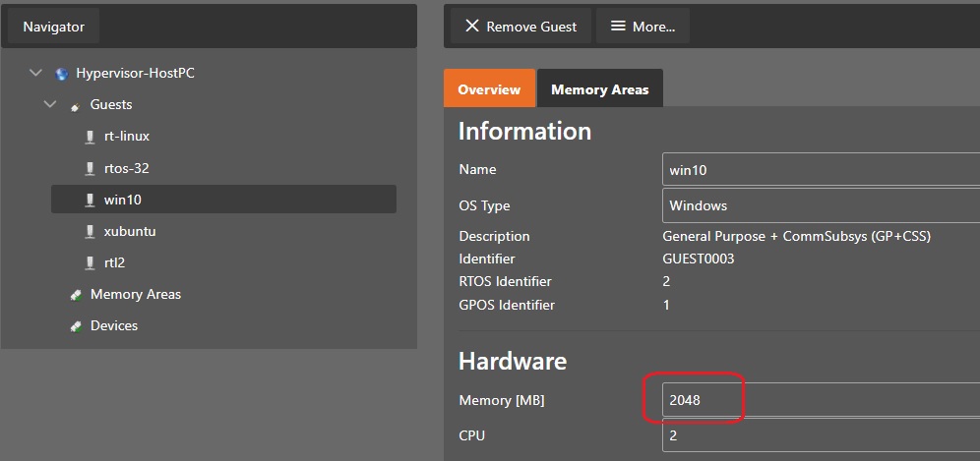The height and width of the screenshot is (461, 980).
Task: Click the Name label in Information
Action: point(477,169)
